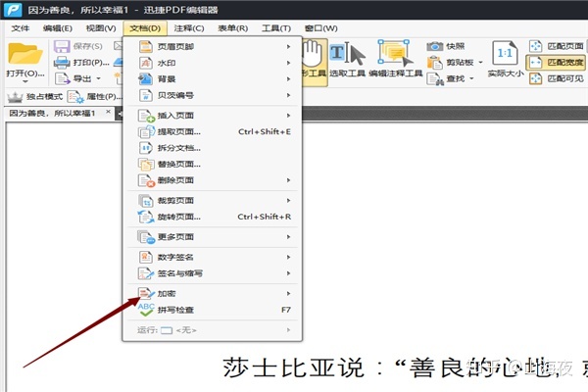Image resolution: width=588 pixels, height=392 pixels.
Task: Click the delete page icon with red cross
Action: coord(146,180)
